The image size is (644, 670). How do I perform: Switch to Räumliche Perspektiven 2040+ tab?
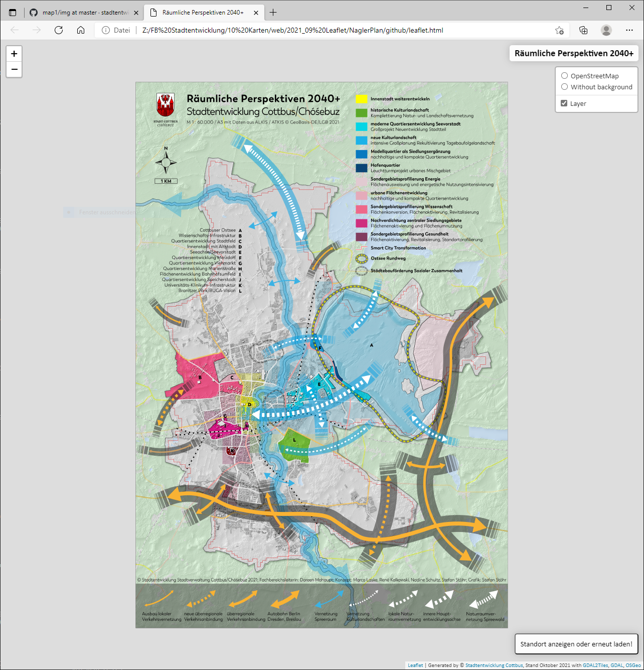click(x=203, y=13)
